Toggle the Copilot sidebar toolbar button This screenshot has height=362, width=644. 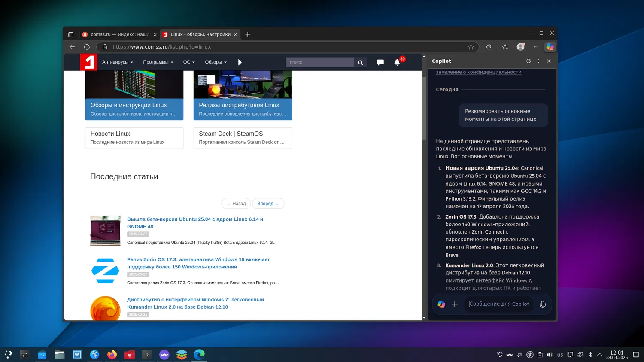pos(550,47)
